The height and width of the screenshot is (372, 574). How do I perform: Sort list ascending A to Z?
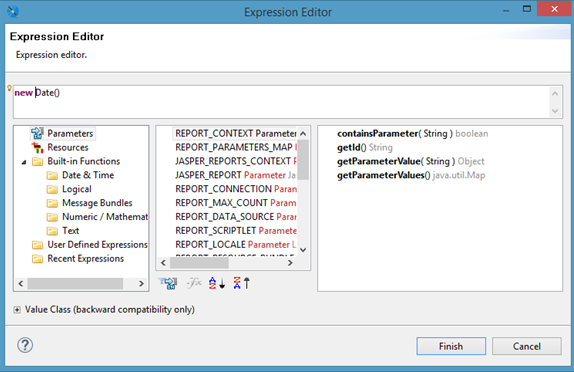[217, 283]
